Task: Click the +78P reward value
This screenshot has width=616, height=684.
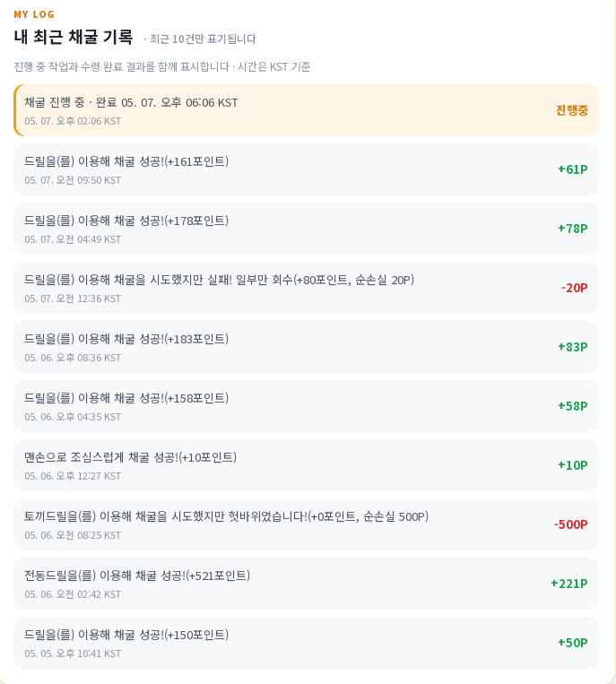Action: coord(572,229)
